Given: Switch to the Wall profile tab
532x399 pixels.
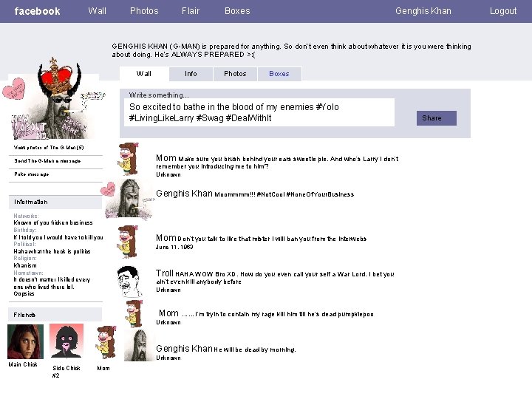Looking at the screenshot, I should (144, 74).
